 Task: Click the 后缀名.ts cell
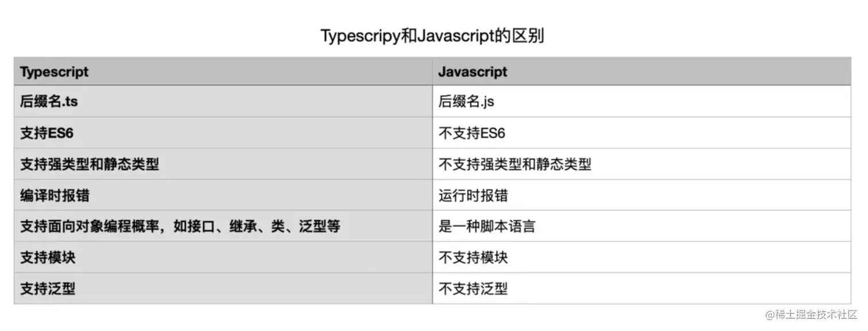(x=223, y=102)
